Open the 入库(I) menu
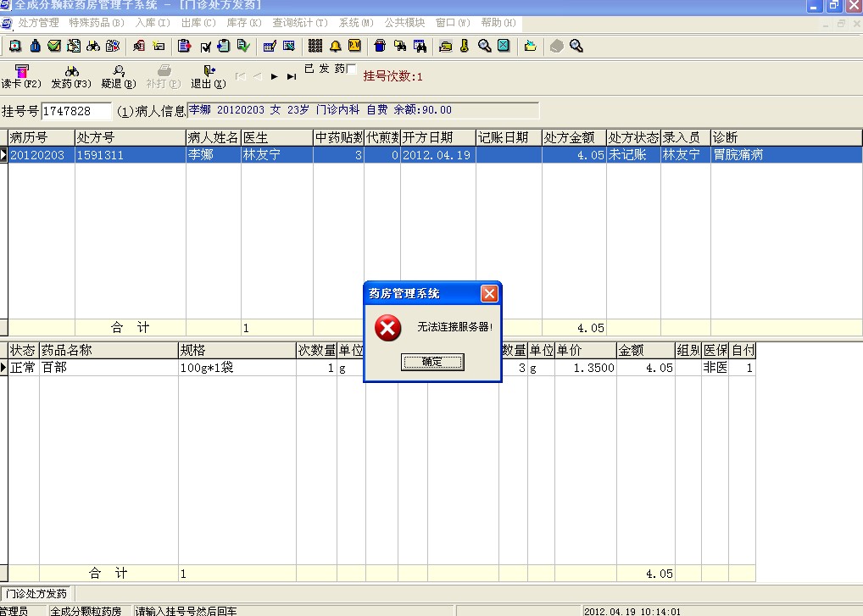The image size is (863, 616). click(153, 23)
